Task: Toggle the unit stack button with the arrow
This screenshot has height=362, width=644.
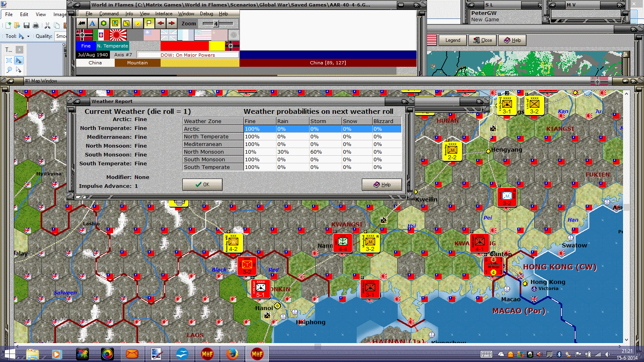Action: click(x=126, y=23)
